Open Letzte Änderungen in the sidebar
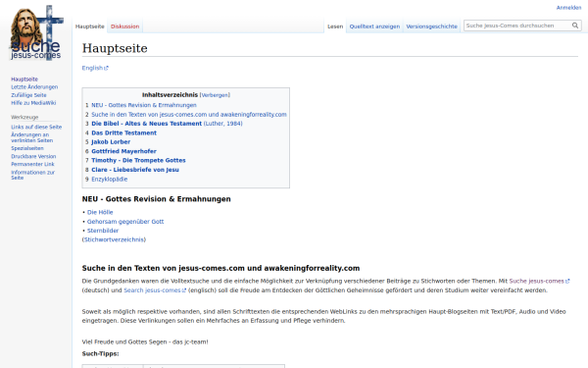The image size is (588, 368). (34, 87)
